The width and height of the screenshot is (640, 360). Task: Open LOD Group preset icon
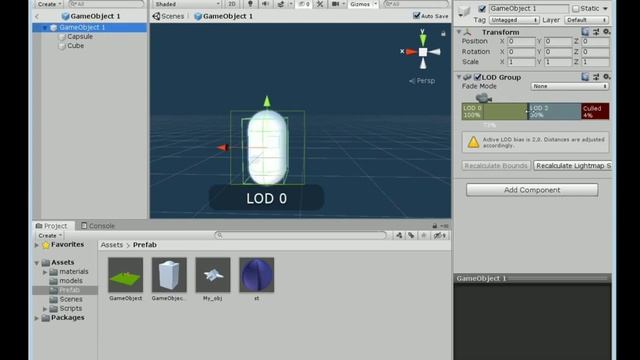[596, 77]
